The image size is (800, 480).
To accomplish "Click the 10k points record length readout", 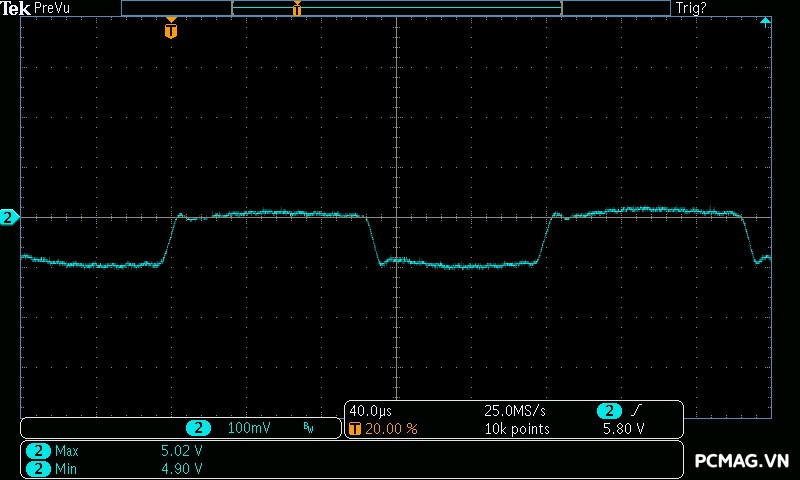I will click(x=517, y=428).
